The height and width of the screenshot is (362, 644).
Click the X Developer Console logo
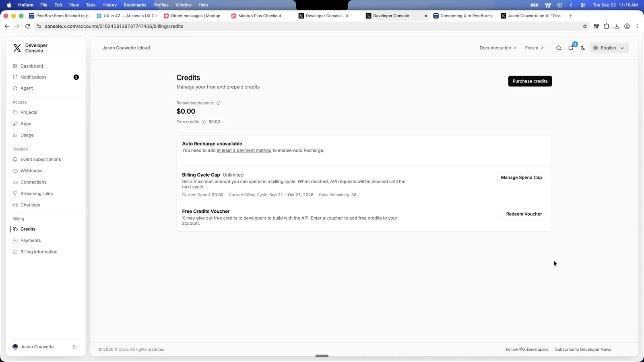click(x=30, y=48)
